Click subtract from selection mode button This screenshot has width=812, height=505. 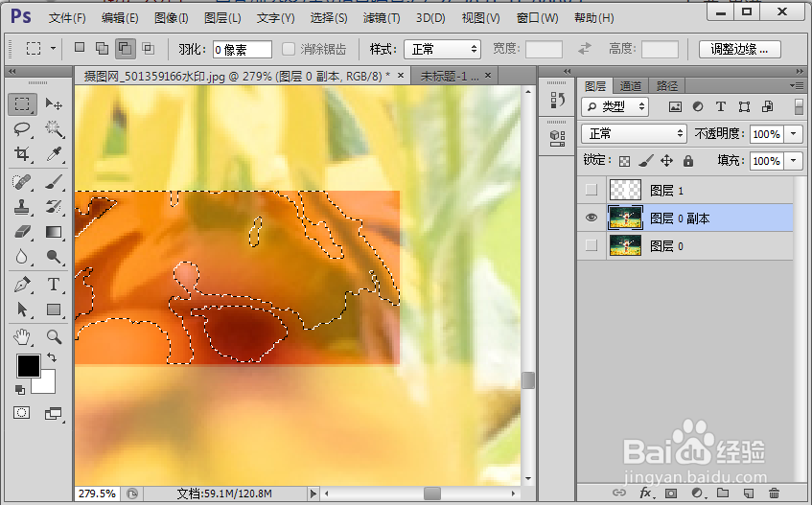click(x=125, y=49)
